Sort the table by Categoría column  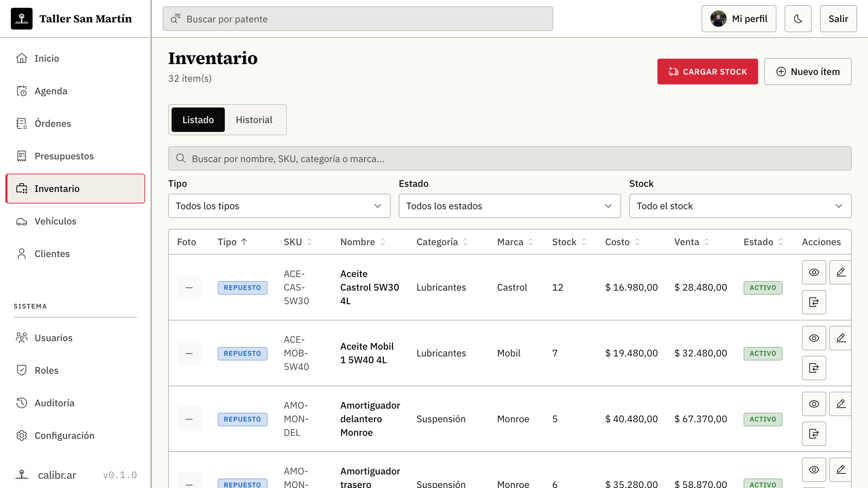442,242
